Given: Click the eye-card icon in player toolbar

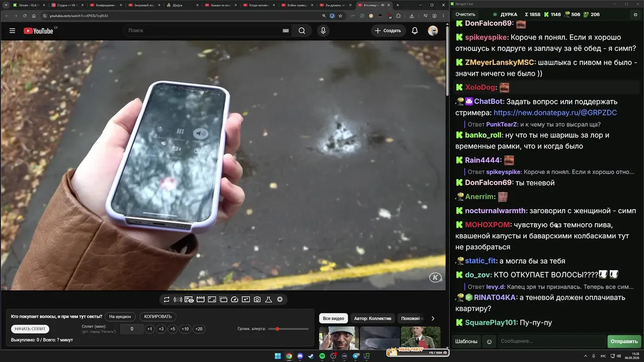Looking at the screenshot, I should [189, 300].
